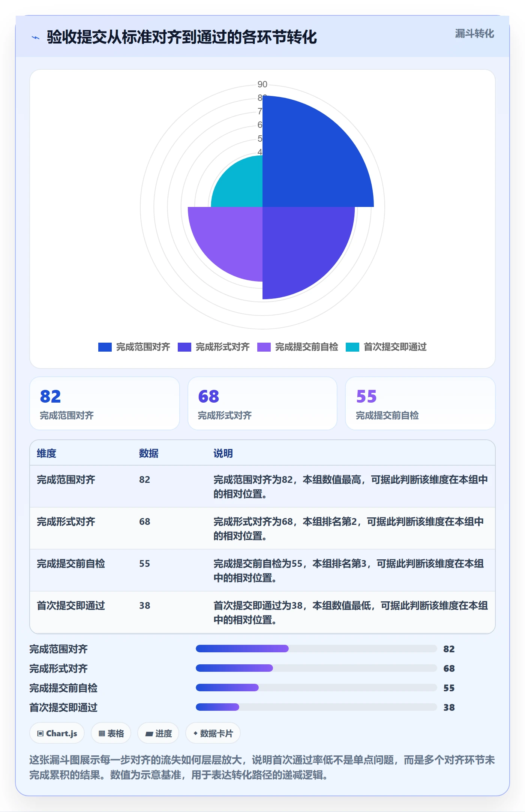Click the 完成提交前自检 progress bar at 55
This screenshot has width=525, height=812.
point(316,688)
